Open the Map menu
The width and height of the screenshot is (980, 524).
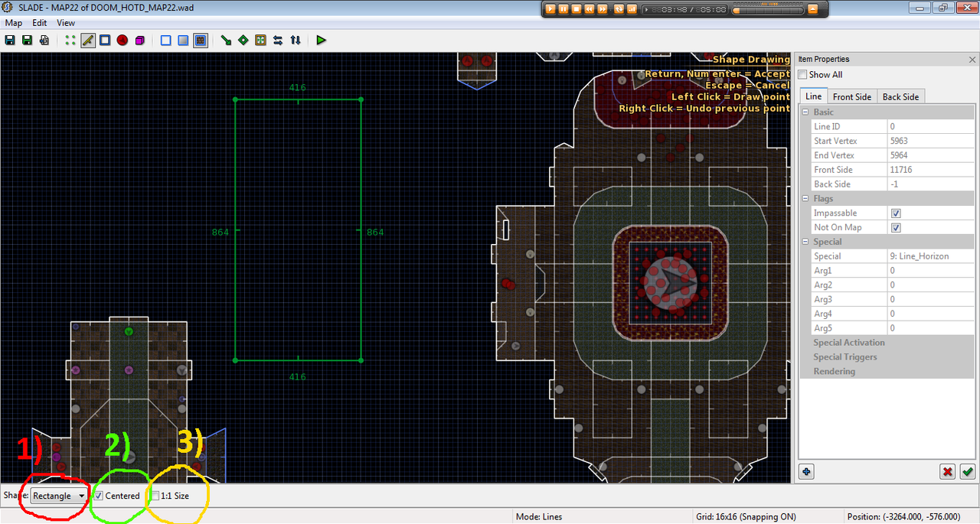[14, 23]
